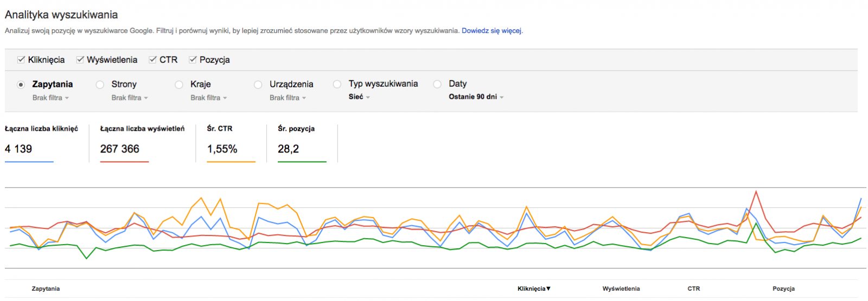This screenshot has width=868, height=301.
Task: Click the Łączna liczba kliknięć label
Action: pos(41,129)
